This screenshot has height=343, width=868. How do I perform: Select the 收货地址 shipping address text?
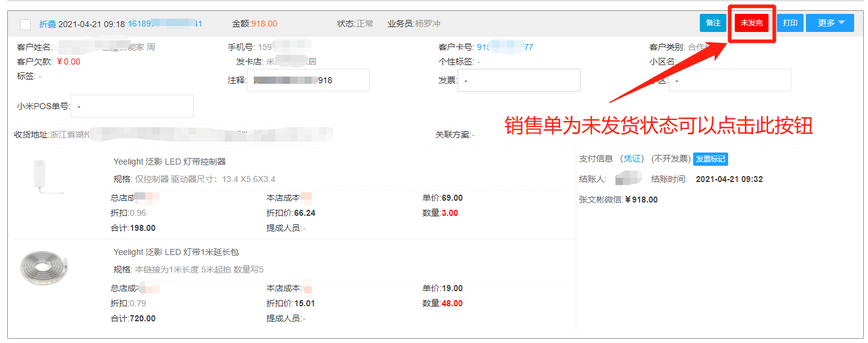[173, 134]
